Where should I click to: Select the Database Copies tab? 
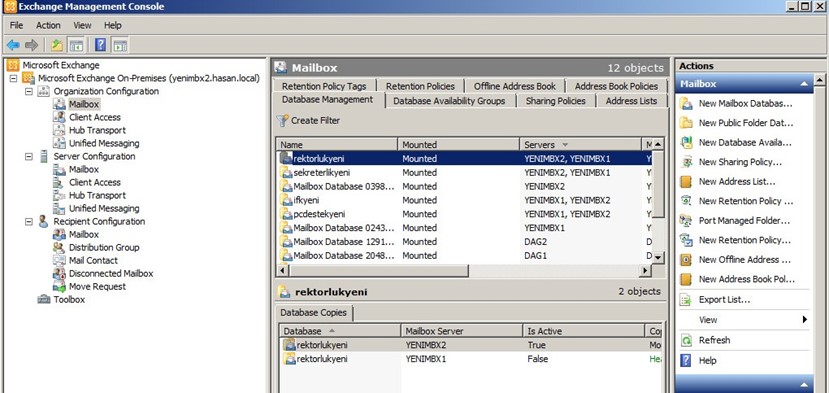pyautogui.click(x=314, y=313)
